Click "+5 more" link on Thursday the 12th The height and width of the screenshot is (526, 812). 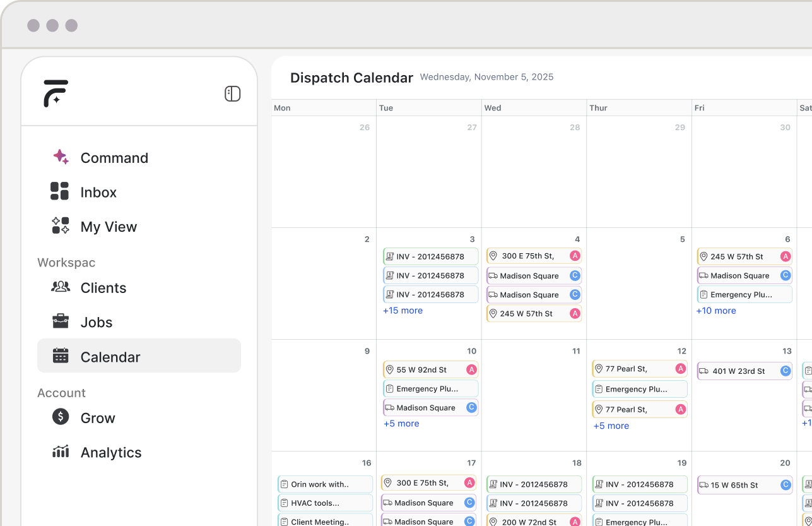611,426
